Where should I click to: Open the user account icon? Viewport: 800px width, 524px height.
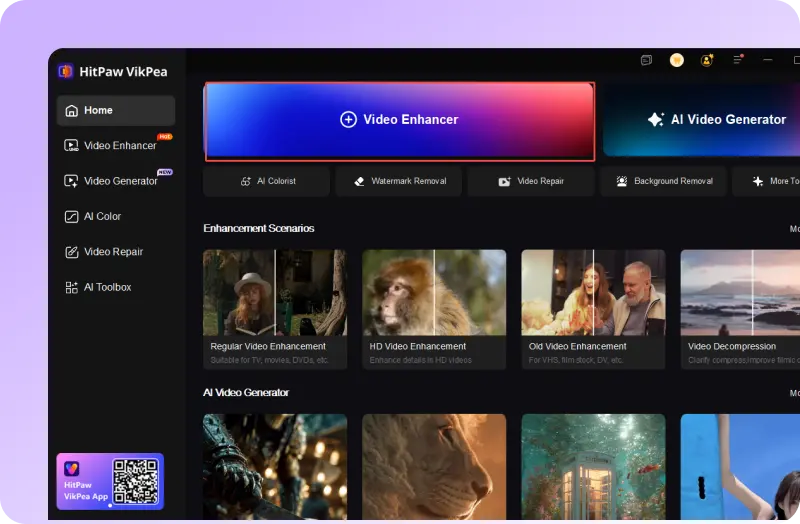707,60
